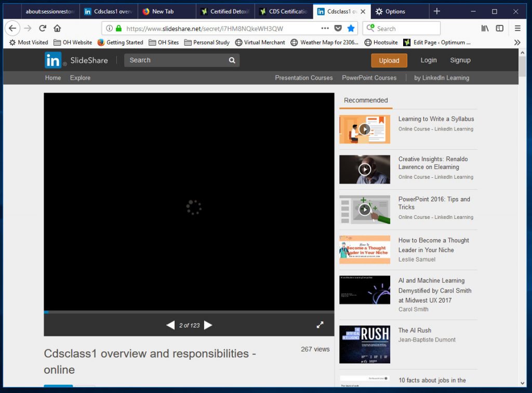Switch to the CDS Certification browser tab

283,10
